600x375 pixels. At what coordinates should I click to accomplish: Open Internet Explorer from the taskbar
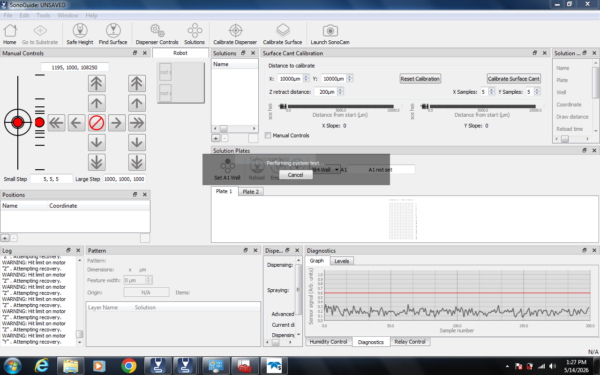(x=41, y=366)
